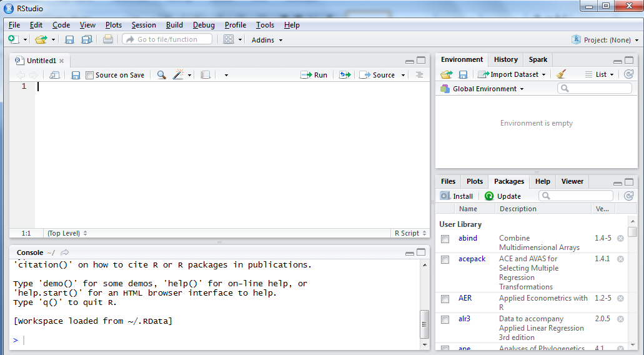Open the Global Environment dropdown
The image size is (644, 355).
point(482,89)
